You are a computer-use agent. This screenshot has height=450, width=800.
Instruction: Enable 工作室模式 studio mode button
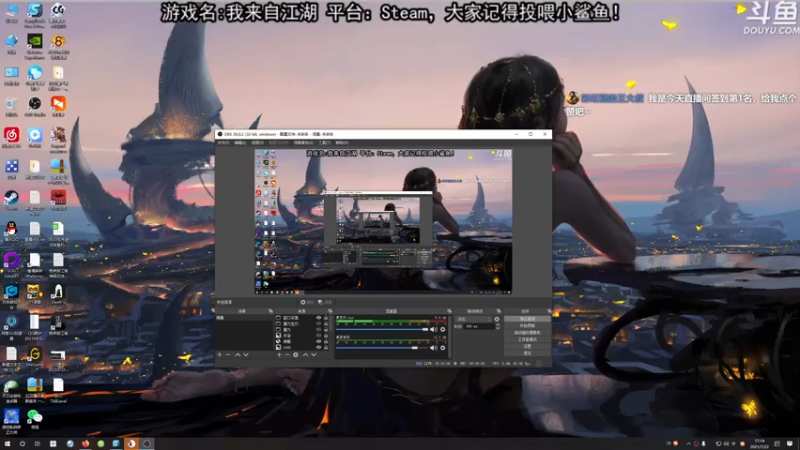click(x=528, y=339)
